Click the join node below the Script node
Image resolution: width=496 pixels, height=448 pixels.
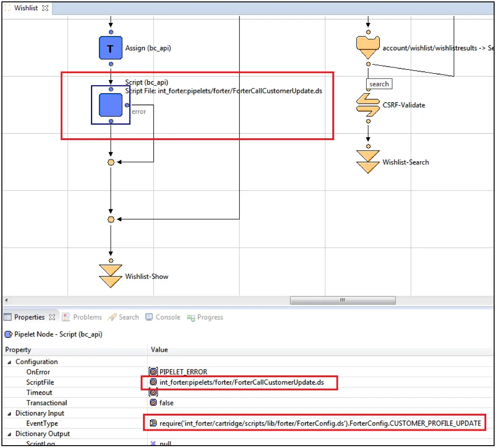(111, 162)
